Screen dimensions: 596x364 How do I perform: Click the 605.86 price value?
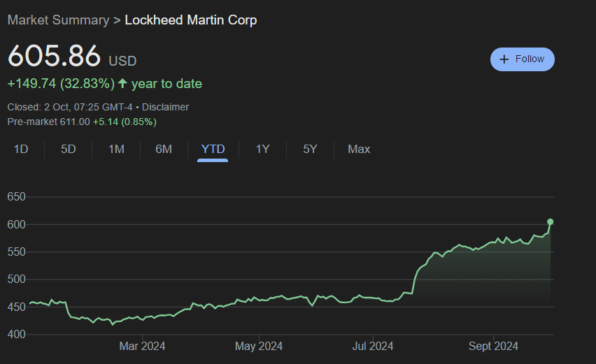tap(54, 56)
